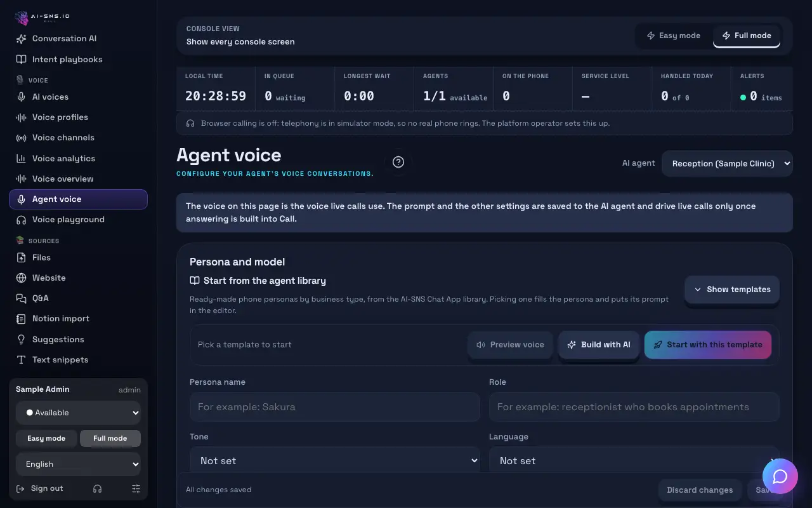Click the Voice playground headphones icon
This screenshot has height=508, width=812.
coord(21,220)
